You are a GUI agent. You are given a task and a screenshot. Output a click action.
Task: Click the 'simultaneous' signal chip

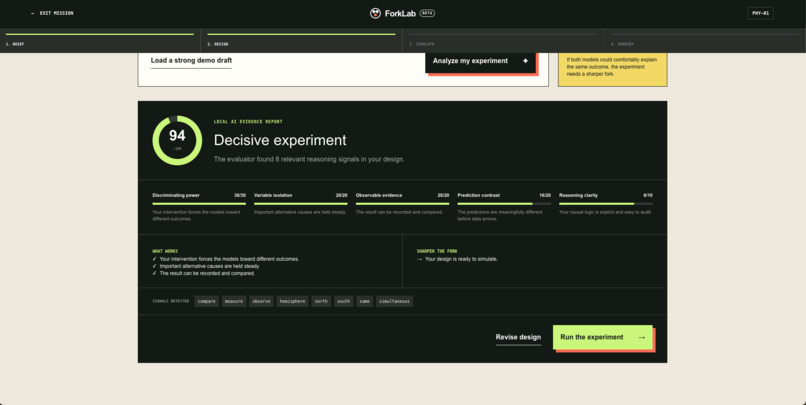394,302
